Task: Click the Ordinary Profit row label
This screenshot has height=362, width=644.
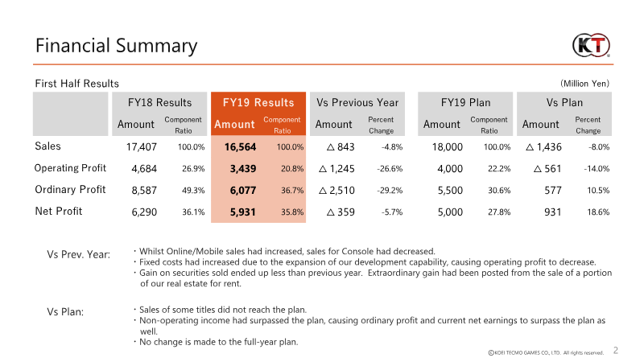Action: 69,190
